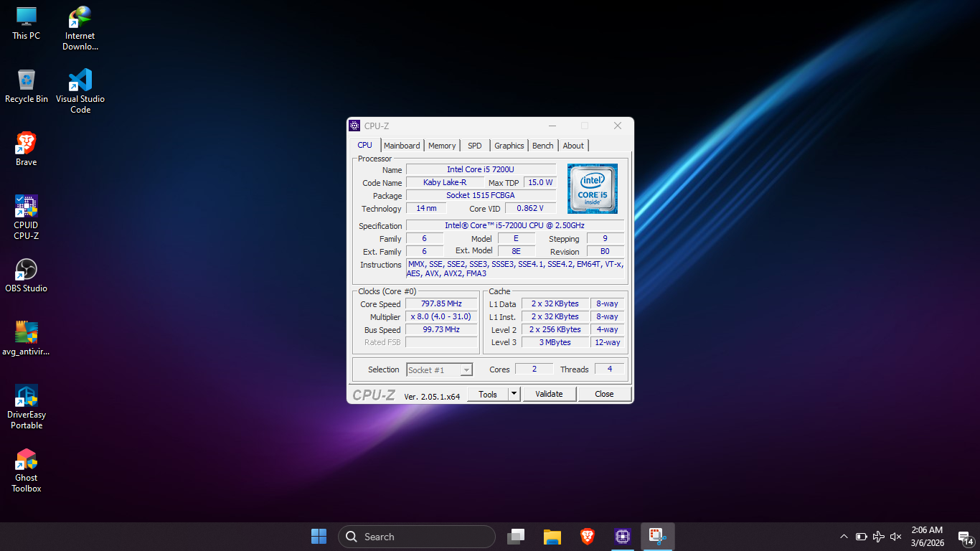Click Stepping value '9'

pos(605,238)
